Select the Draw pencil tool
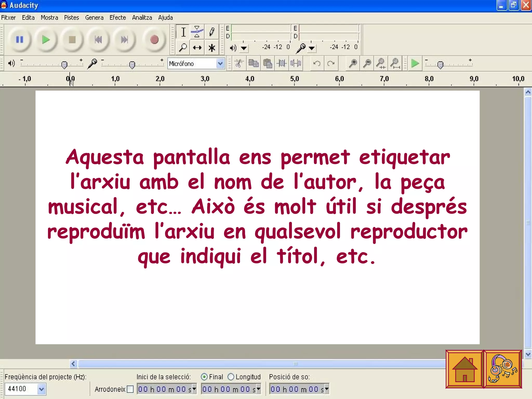Screen dimensions: 532x399 click(x=211, y=32)
